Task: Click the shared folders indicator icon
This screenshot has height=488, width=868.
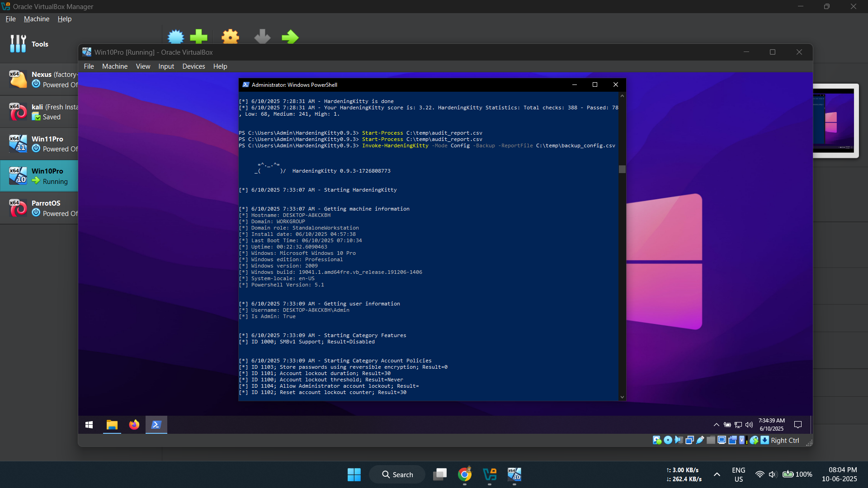Action: [x=711, y=440]
